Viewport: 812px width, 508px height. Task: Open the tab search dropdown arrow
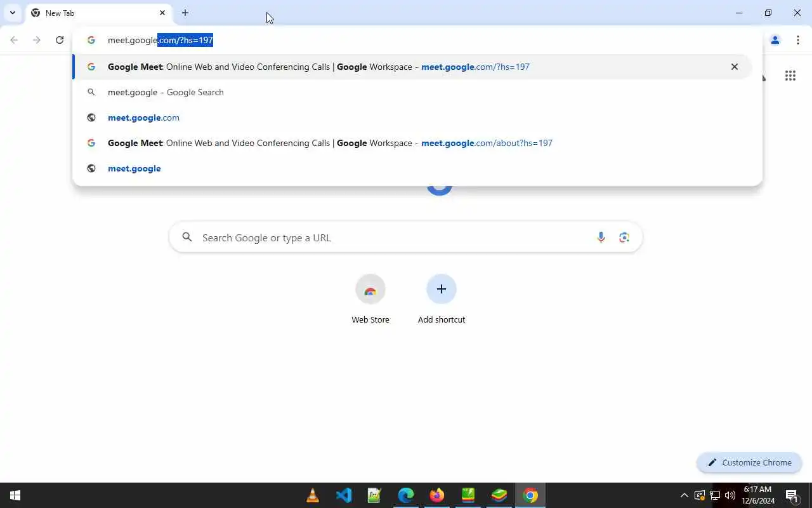pos(12,13)
